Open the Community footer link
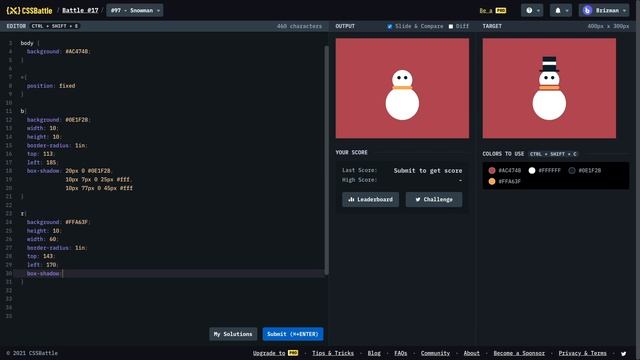 (435, 353)
